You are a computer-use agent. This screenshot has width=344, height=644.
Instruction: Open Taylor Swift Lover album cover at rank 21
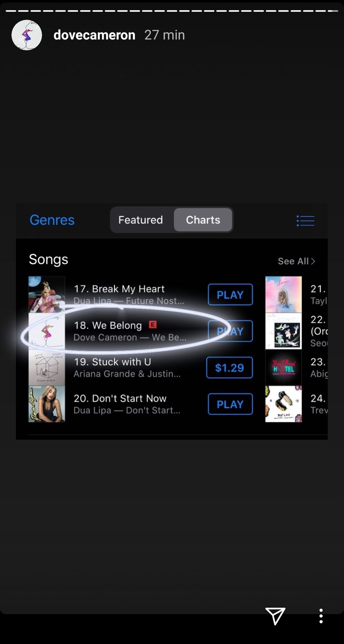coord(283,294)
